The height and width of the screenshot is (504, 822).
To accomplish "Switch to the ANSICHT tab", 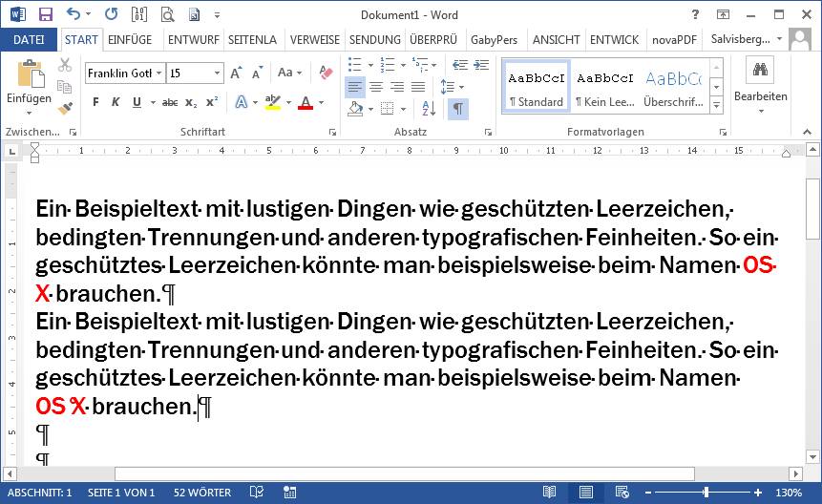I will 557,40.
